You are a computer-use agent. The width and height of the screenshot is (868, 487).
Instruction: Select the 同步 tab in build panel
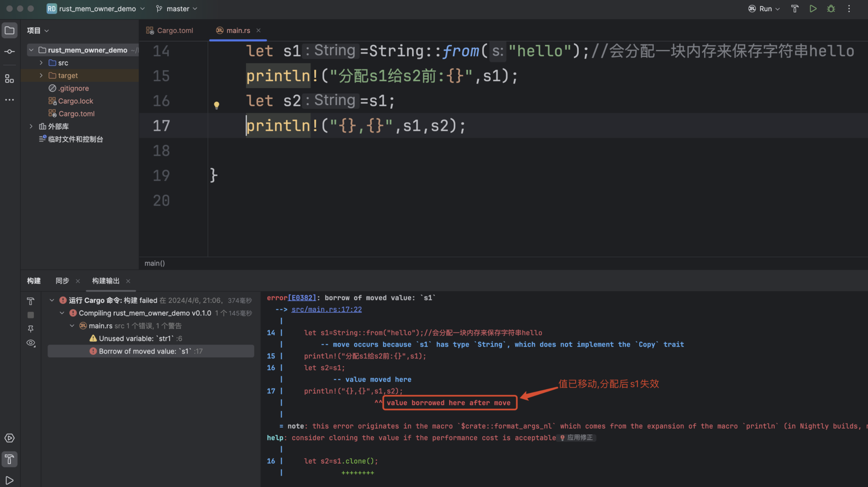coord(62,281)
